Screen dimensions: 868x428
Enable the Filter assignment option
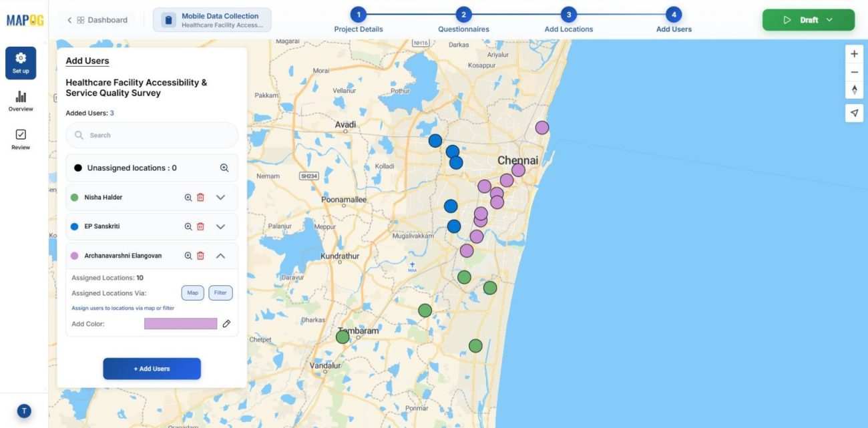[220, 292]
